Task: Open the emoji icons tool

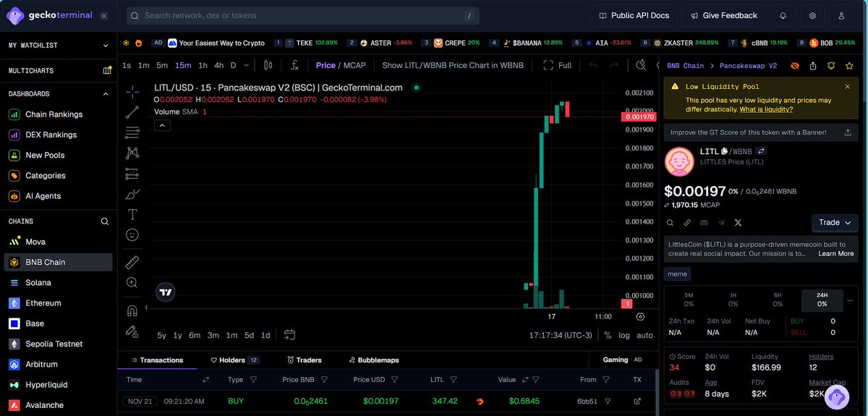Action: point(132,235)
